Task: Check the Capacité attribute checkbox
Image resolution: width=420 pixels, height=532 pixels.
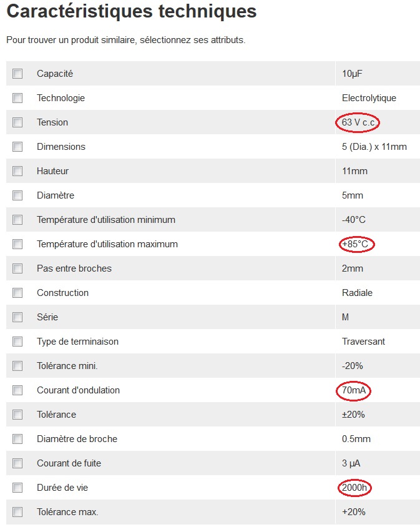Action: (x=17, y=74)
